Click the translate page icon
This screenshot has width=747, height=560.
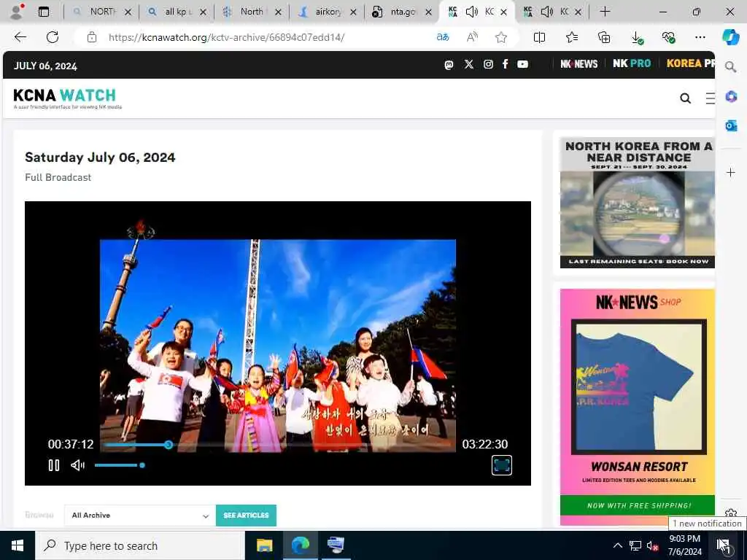click(443, 37)
